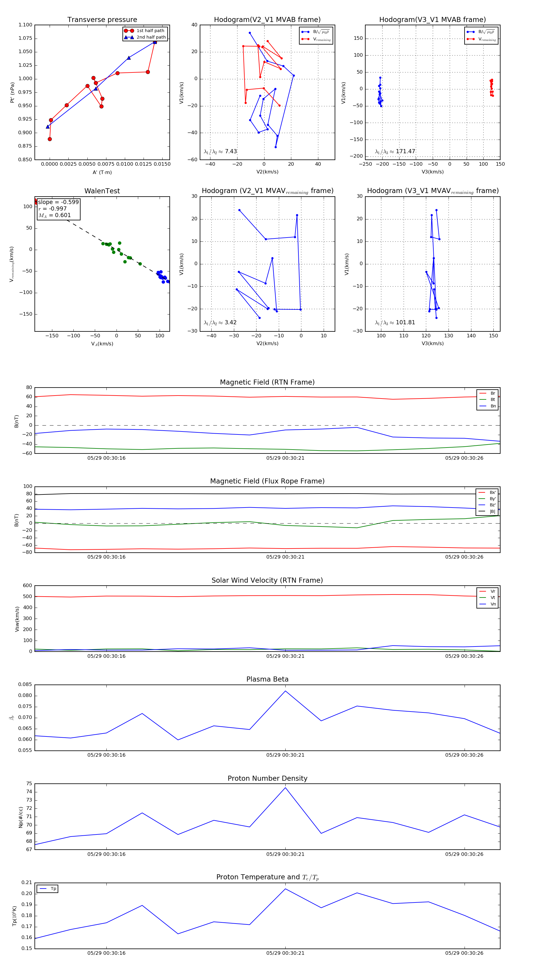Click the 'WalenTest' plot title
The height and width of the screenshot is (980, 535).
click(102, 191)
